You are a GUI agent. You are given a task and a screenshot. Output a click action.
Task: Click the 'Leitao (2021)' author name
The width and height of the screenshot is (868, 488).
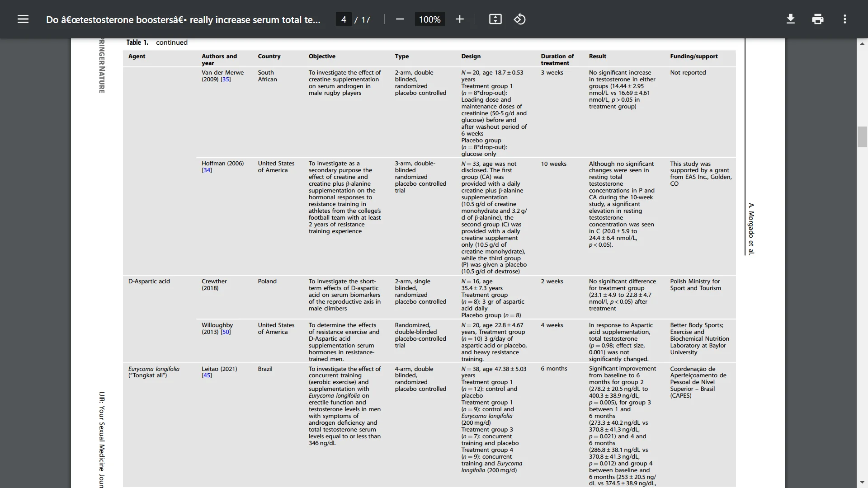(x=219, y=369)
